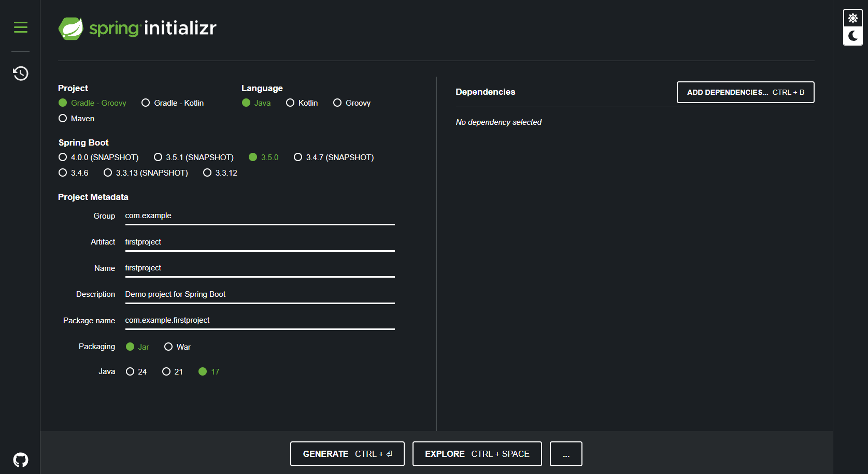868x474 pixels.
Task: Click the Dependencies heading
Action: 486,92
